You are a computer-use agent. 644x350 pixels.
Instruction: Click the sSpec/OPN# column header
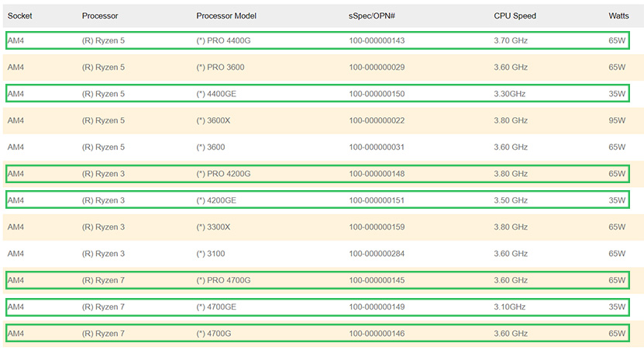coord(372,16)
